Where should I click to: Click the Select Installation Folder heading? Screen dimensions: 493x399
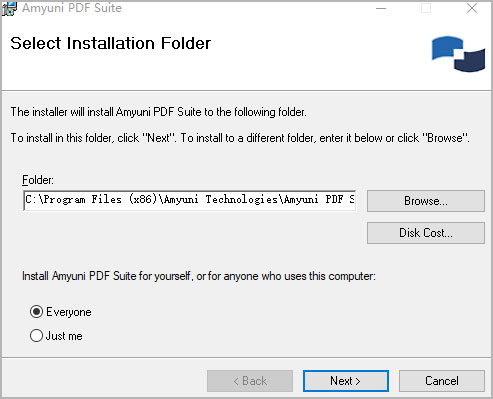pyautogui.click(x=110, y=43)
